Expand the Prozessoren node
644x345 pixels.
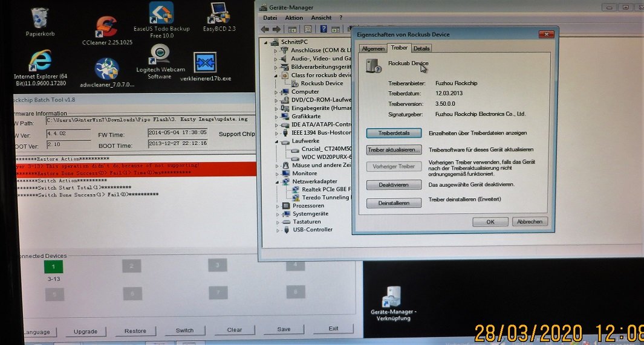point(278,206)
